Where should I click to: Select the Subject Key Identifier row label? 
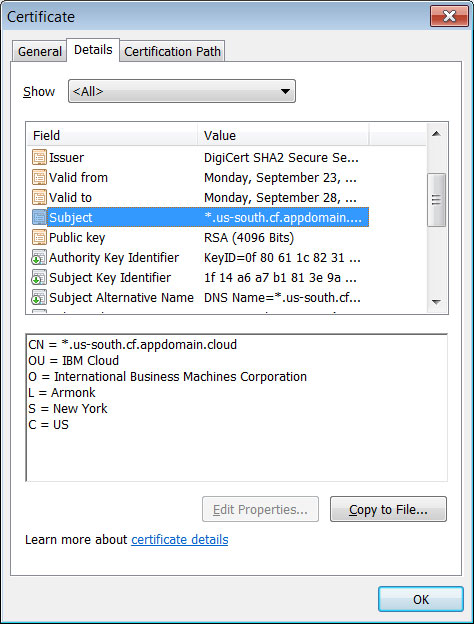110,277
